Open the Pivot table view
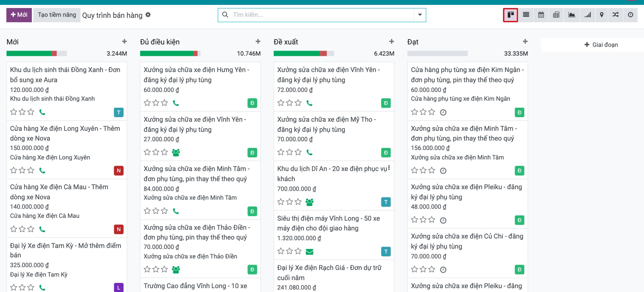Viewport: 644px width, 292px height. coord(556,15)
